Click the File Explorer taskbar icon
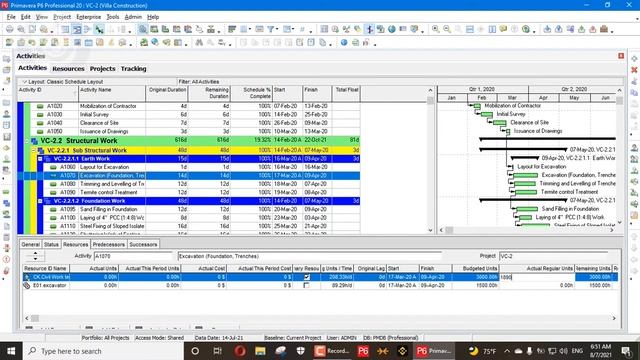The width and height of the screenshot is (640, 360). click(x=260, y=351)
